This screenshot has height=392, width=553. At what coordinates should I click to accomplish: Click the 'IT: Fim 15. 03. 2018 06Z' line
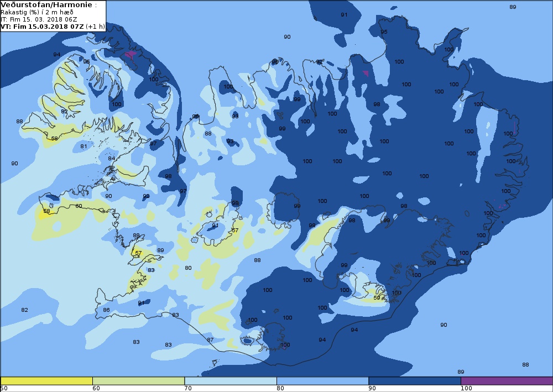click(39, 19)
